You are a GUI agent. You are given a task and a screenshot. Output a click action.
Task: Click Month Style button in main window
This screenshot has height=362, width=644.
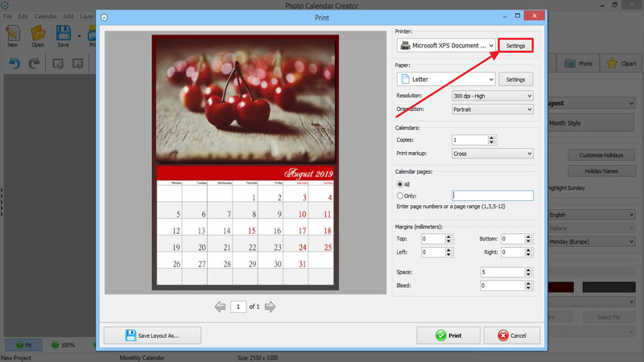(592, 123)
